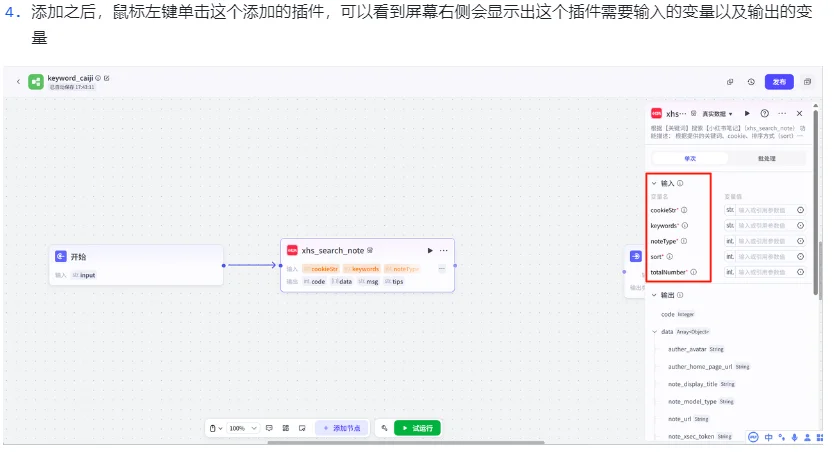Focus the keywords value input field

click(x=764, y=225)
